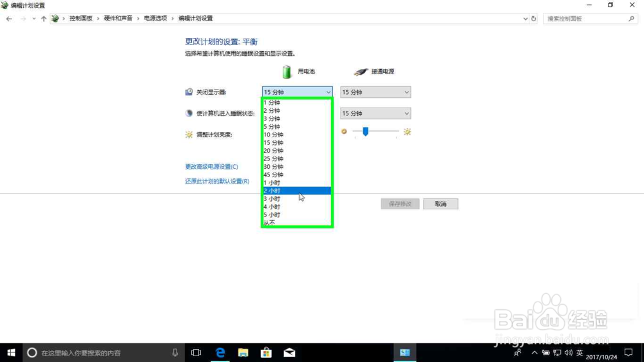Screen dimensions: 644x362
Task: Choose 1 分钟 in the list
Action: click(297, 102)
